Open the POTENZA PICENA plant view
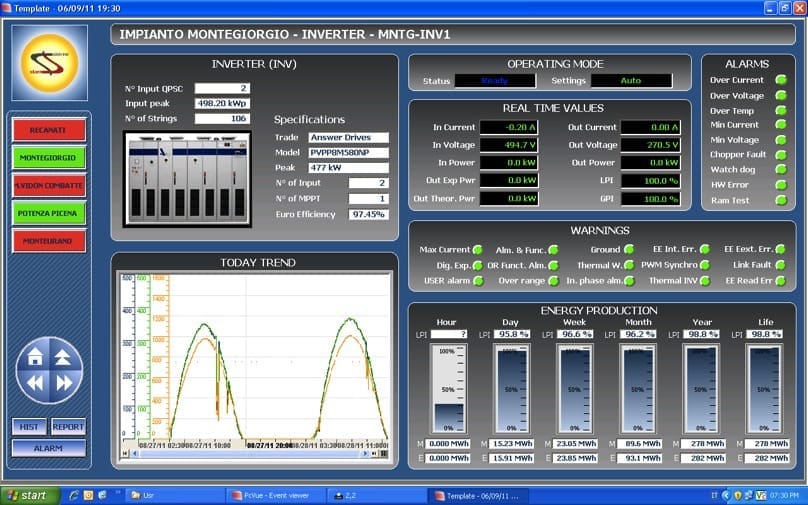The width and height of the screenshot is (808, 505). [x=49, y=212]
